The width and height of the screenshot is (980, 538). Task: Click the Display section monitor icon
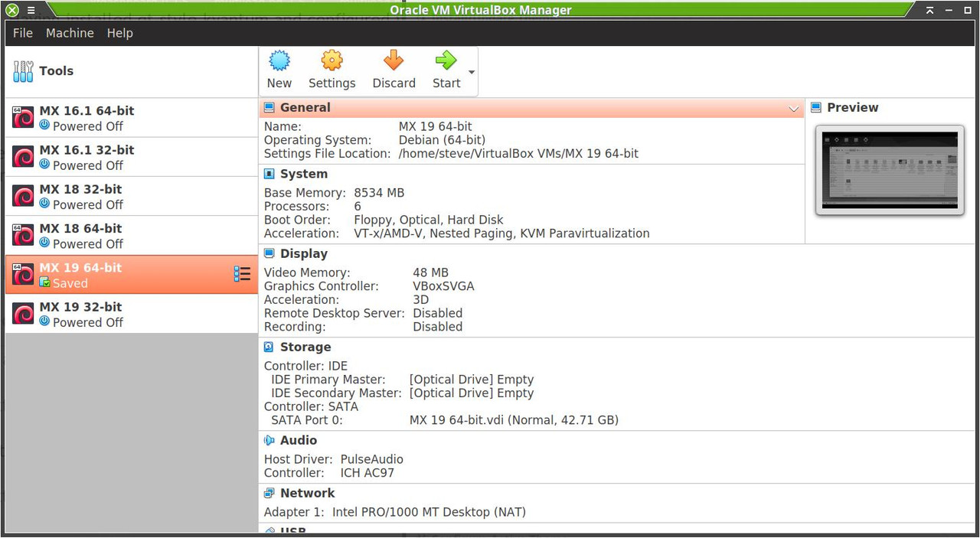coord(269,254)
